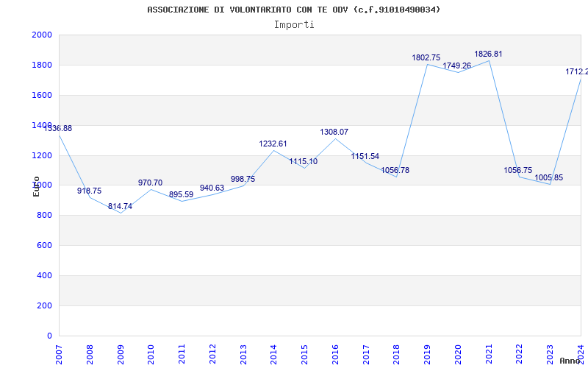The height and width of the screenshot is (368, 588).
Task: Click the Anno axis label
Action: (x=570, y=361)
